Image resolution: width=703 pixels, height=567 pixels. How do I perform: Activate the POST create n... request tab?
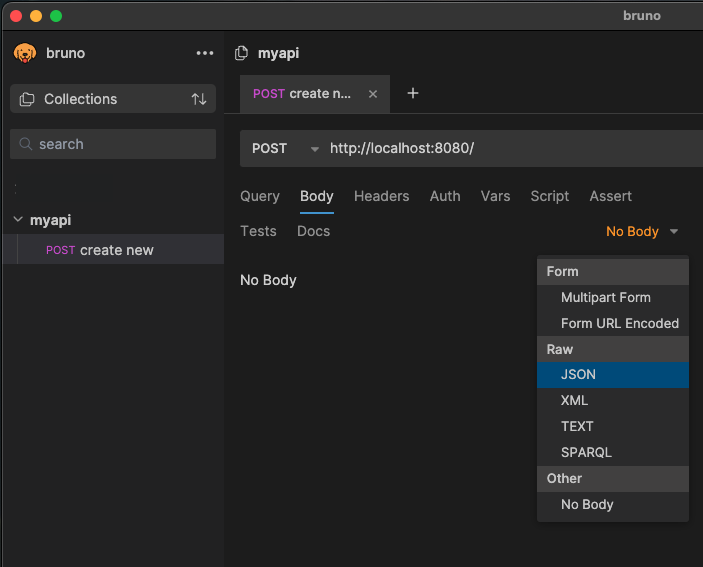click(315, 94)
